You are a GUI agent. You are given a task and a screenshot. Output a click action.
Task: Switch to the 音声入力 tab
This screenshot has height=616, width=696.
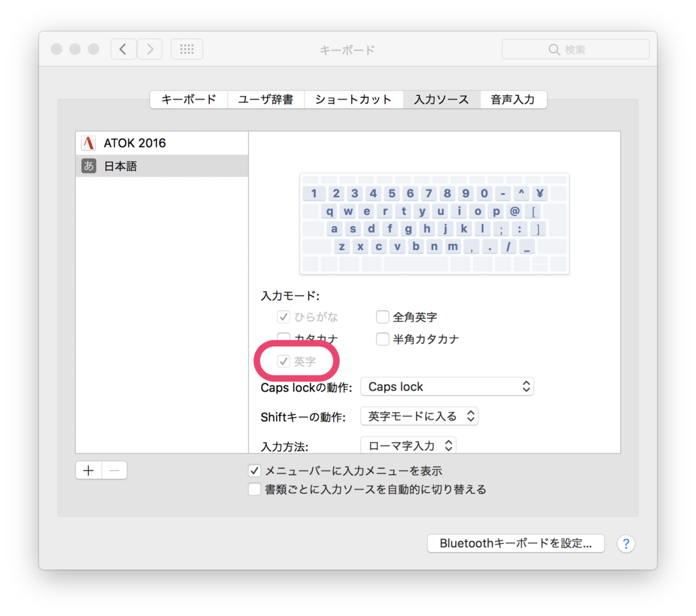pos(513,99)
